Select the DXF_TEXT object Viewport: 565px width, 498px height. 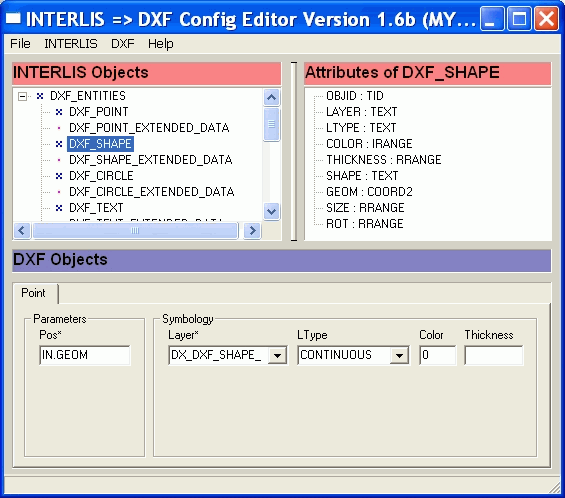click(x=96, y=208)
